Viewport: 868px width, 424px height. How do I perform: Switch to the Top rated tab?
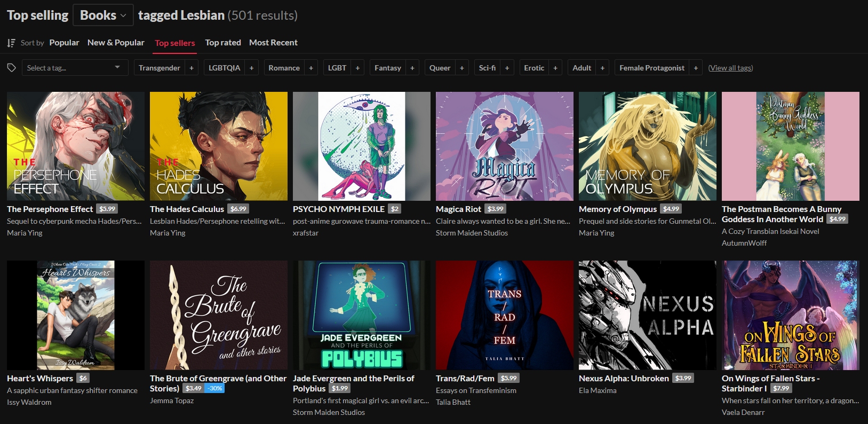(223, 43)
